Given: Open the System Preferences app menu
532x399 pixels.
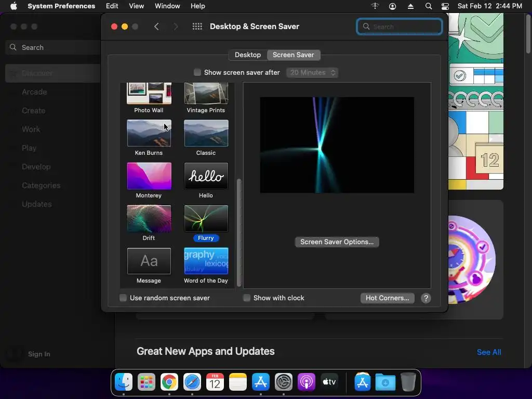Looking at the screenshot, I should 61,6.
